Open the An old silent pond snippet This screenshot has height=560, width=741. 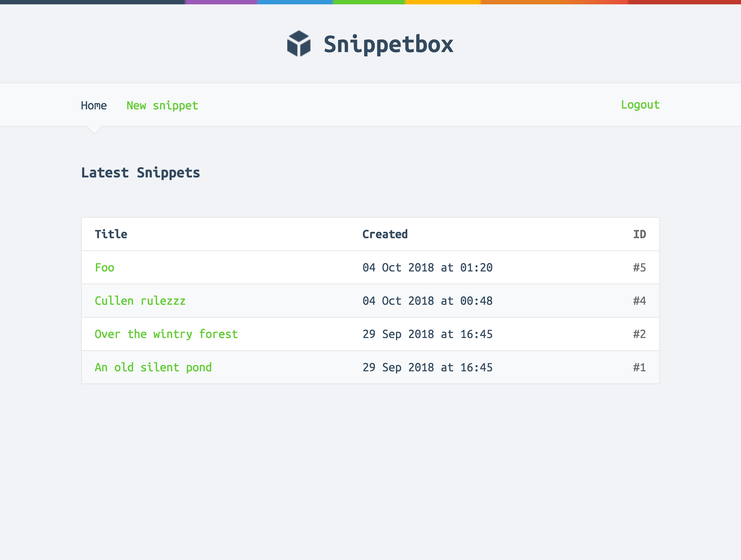[x=153, y=368]
